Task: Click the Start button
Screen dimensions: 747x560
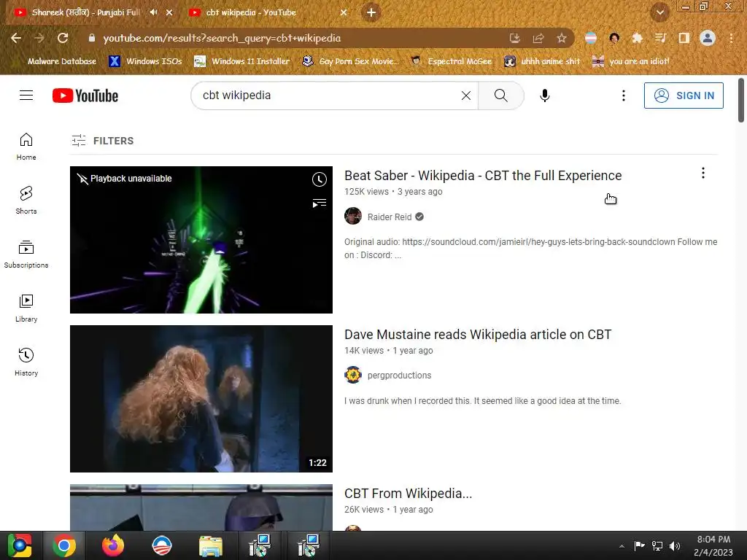Action: click(20, 545)
